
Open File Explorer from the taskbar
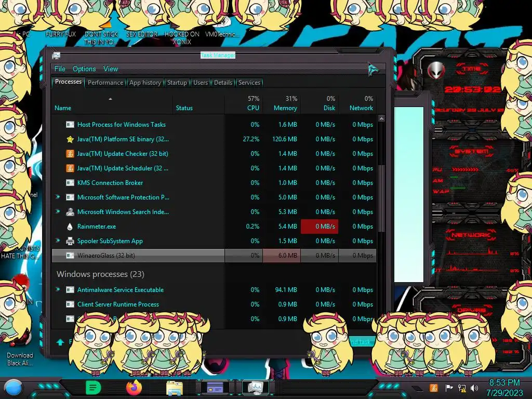click(x=175, y=388)
